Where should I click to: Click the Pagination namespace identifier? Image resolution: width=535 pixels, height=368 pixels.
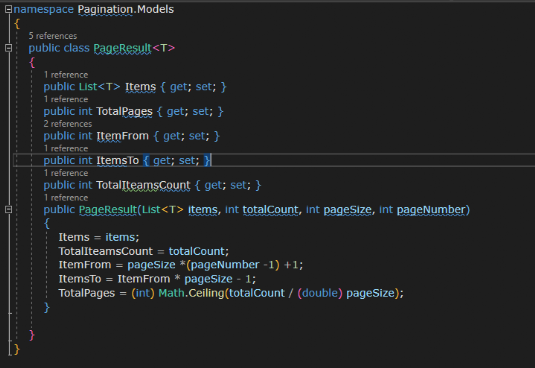105,9
